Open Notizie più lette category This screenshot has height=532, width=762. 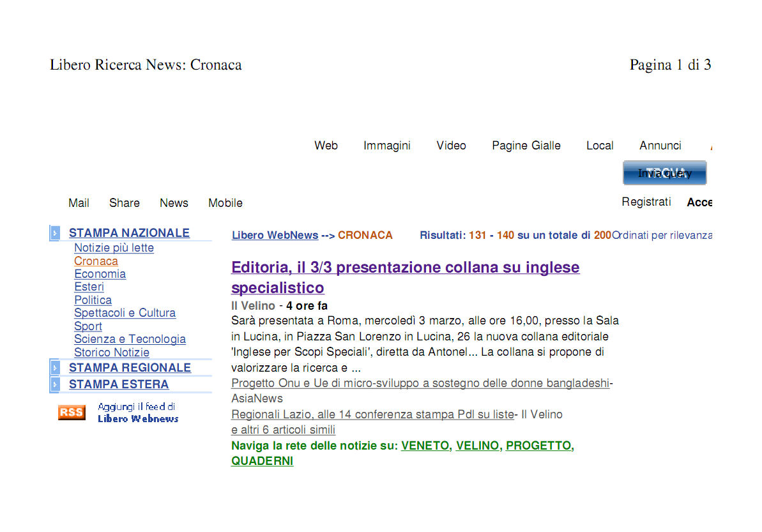coord(114,248)
